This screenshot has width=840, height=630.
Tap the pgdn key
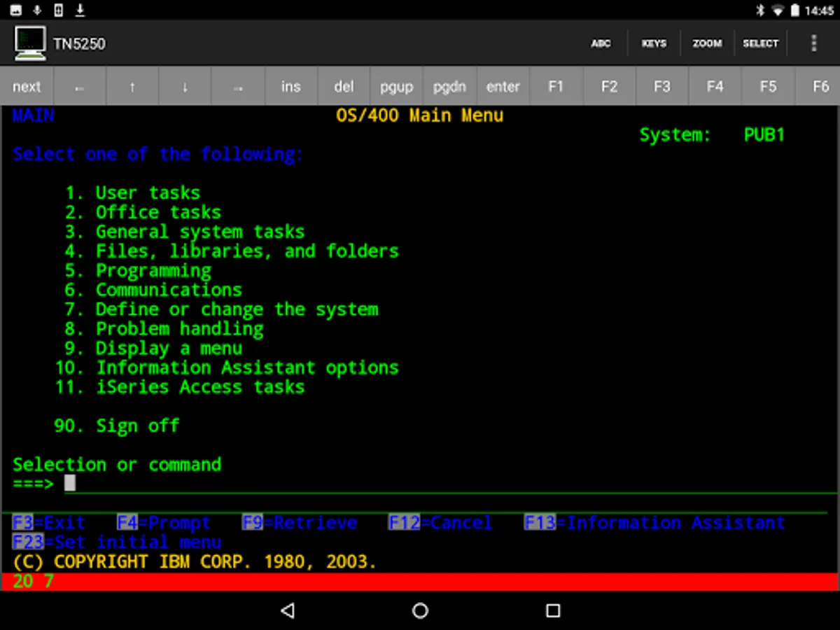(x=449, y=87)
